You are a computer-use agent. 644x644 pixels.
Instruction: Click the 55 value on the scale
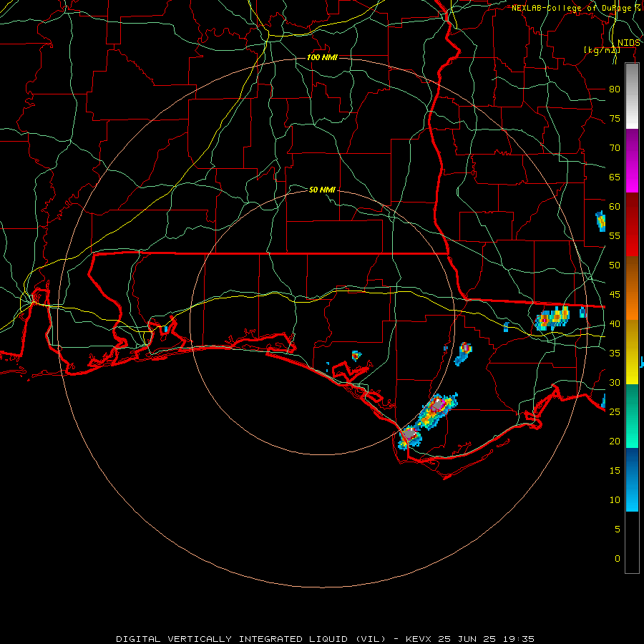[615, 235]
